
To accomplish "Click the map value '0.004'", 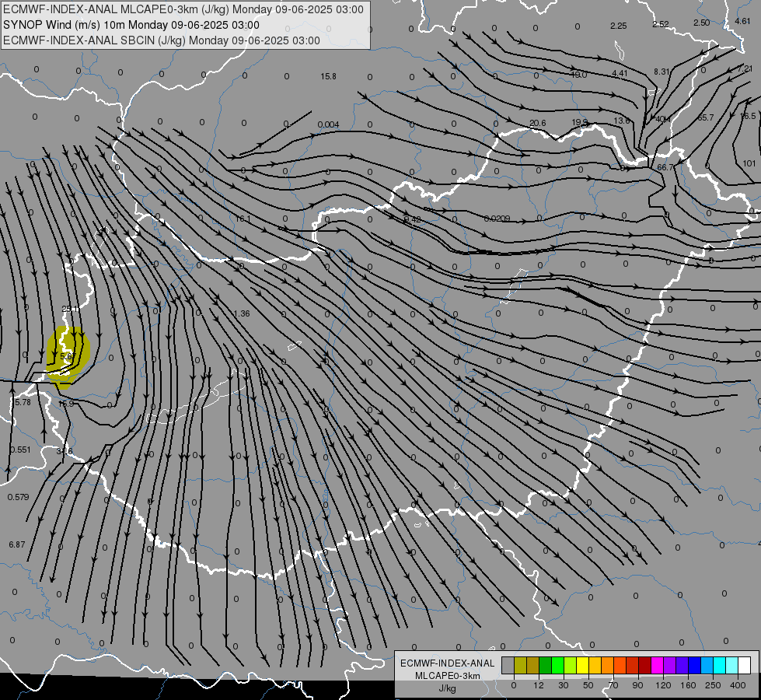I will 329,125.
